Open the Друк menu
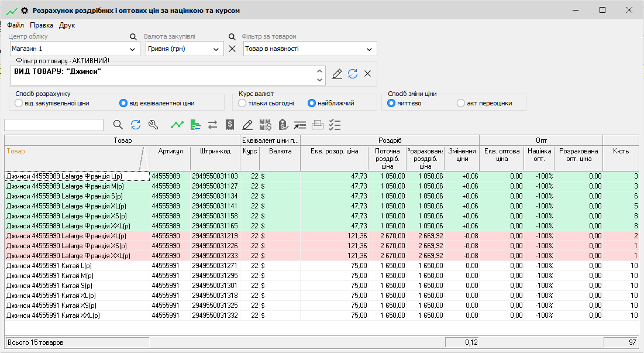This screenshot has width=644, height=353. click(67, 25)
